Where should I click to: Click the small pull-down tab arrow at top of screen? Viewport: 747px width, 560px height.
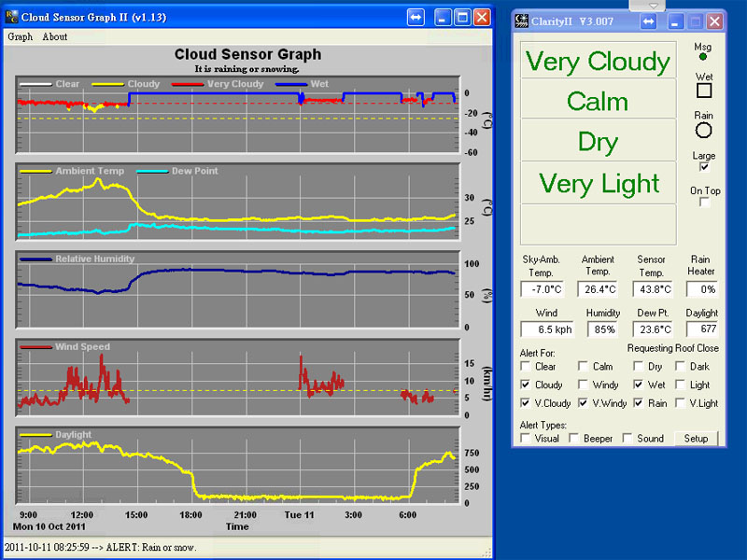pyautogui.click(x=654, y=5)
